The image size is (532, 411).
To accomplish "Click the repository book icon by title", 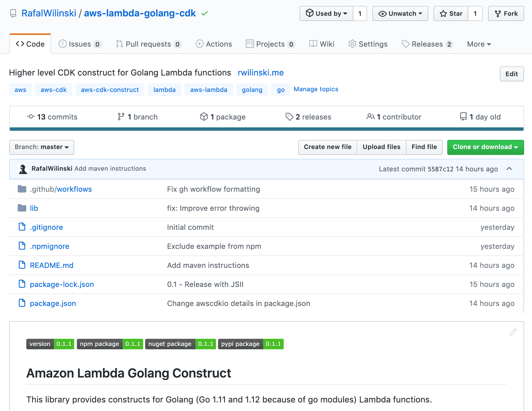I will [x=13, y=13].
